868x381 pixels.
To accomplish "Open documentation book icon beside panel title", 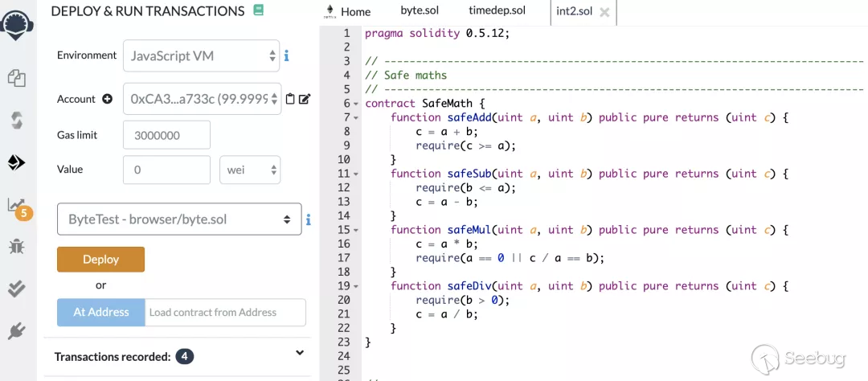I will point(258,10).
